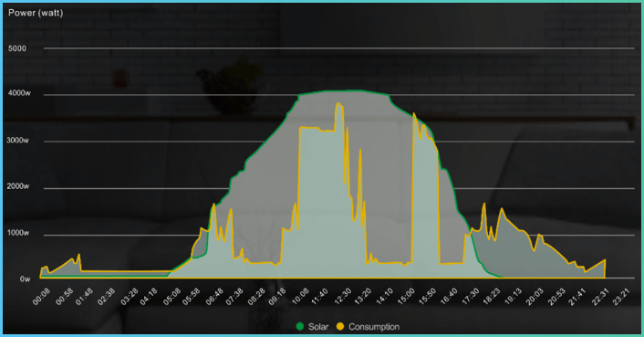This screenshot has width=644, height=337.
Task: Select the 12:30 time tick label
Action: [x=343, y=297]
